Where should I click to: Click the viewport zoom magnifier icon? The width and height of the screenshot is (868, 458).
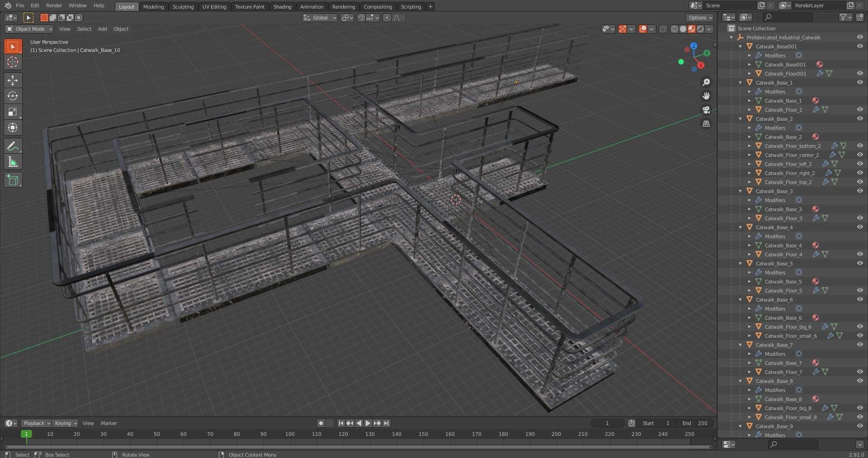[x=706, y=82]
